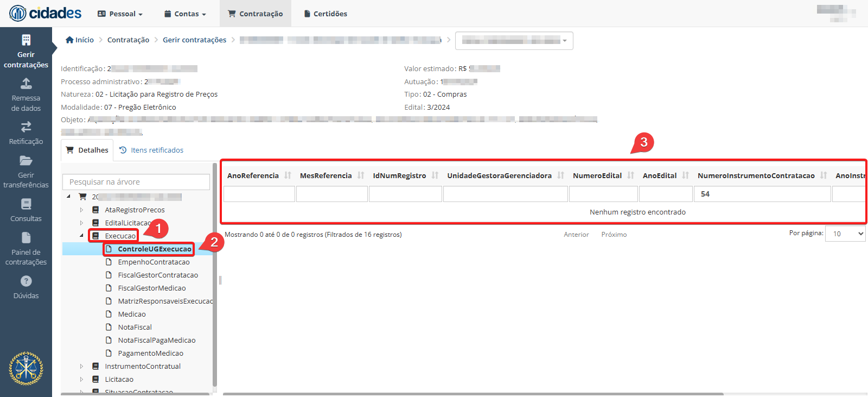Click the Início home breadcrumb
This screenshot has width=868, height=397.
tap(80, 40)
